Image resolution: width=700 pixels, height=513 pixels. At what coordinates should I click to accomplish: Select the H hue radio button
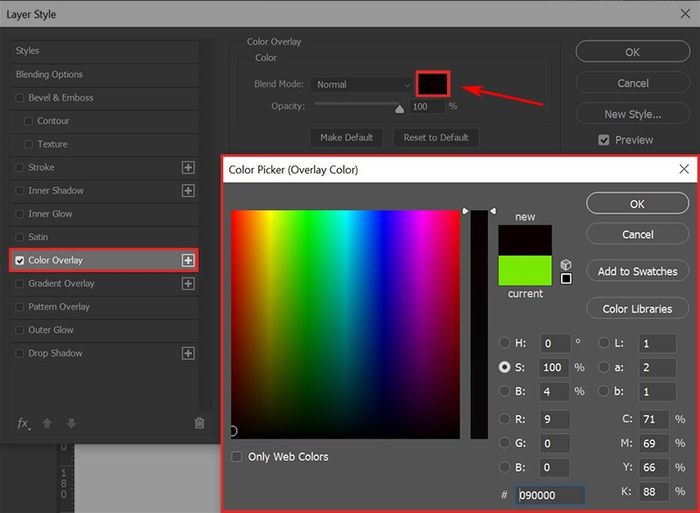[x=504, y=343]
